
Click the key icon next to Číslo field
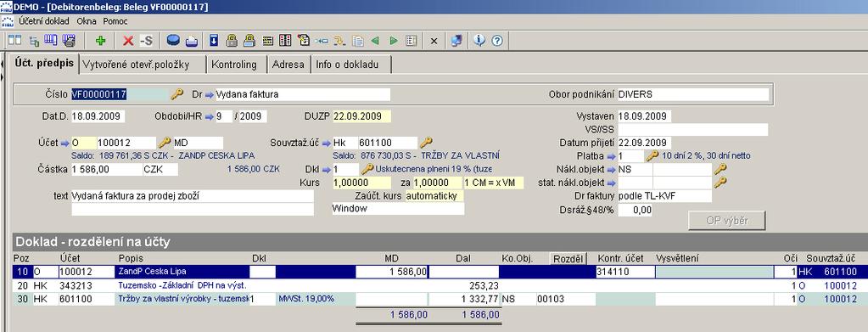(x=176, y=94)
